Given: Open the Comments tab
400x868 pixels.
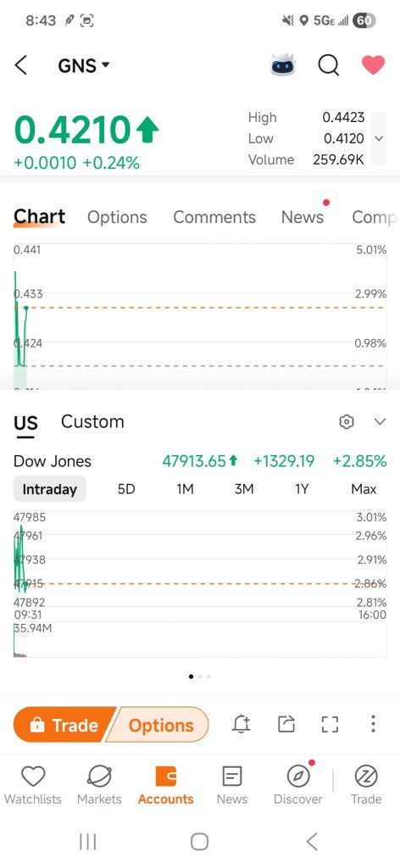Looking at the screenshot, I should 214,217.
